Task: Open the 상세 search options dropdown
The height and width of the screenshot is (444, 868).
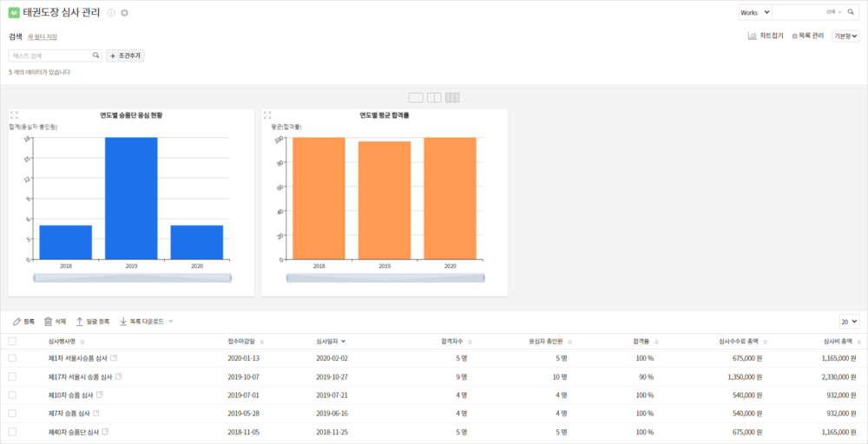Action: click(x=833, y=11)
